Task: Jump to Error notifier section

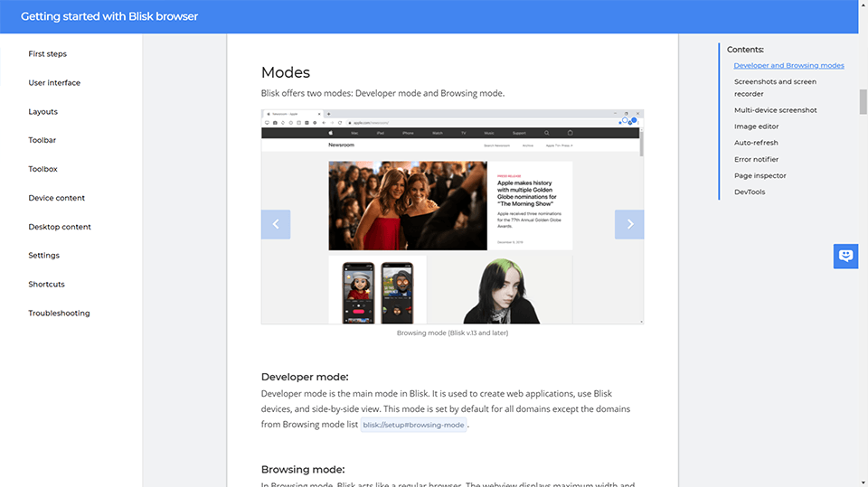Action: [x=756, y=159]
